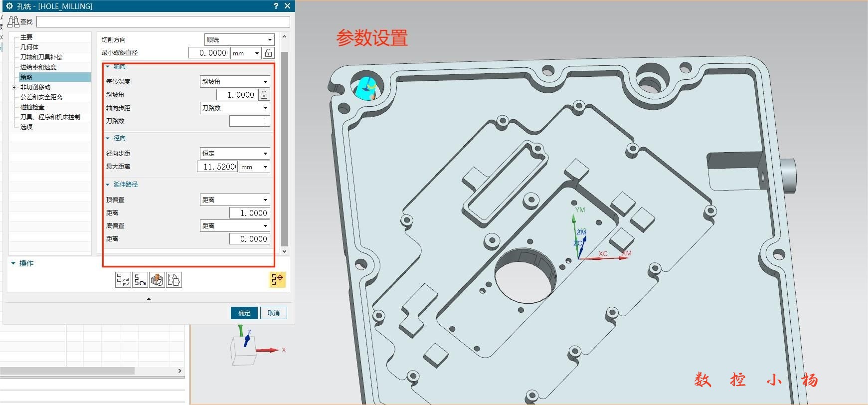Open the 每转深度 dropdown
Screen dimensions: 868x405
tap(235, 81)
